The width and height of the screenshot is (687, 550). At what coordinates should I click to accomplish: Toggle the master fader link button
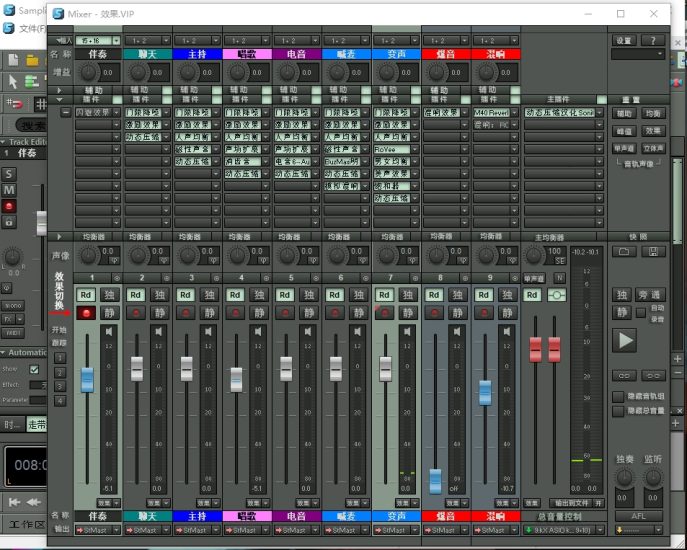pyautogui.click(x=556, y=295)
